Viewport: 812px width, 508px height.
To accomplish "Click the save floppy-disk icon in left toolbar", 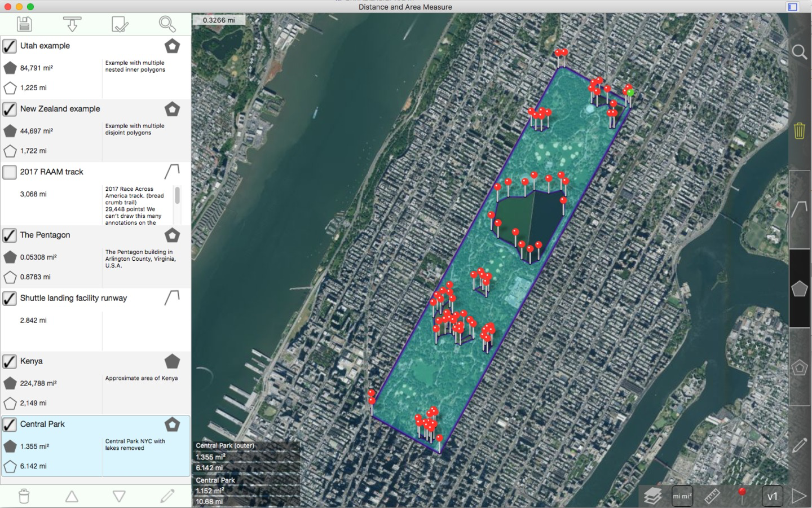I will (24, 24).
